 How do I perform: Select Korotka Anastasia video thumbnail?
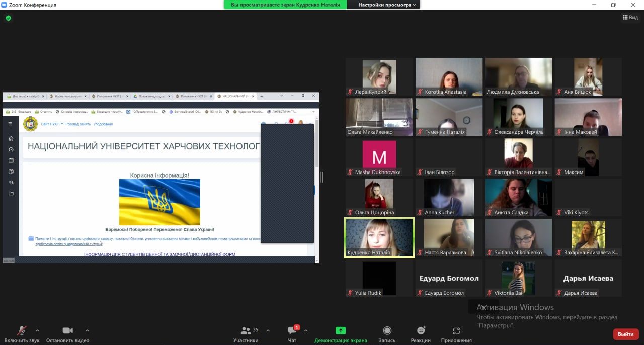(449, 77)
